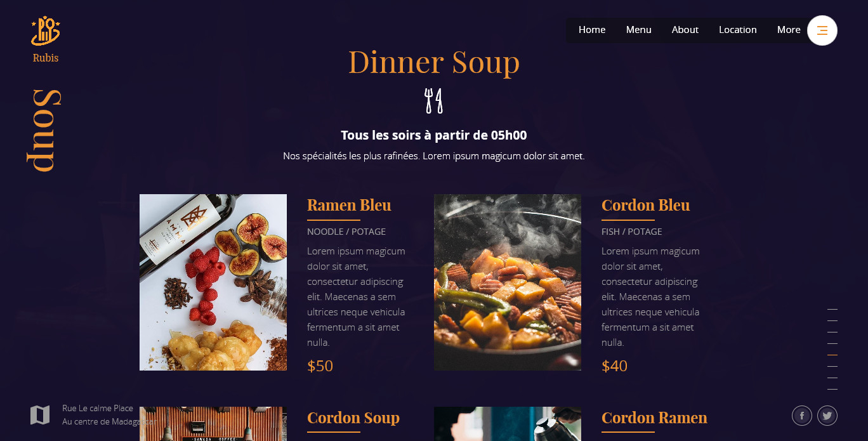Go to the Home nav item
868x441 pixels.
pyautogui.click(x=592, y=30)
